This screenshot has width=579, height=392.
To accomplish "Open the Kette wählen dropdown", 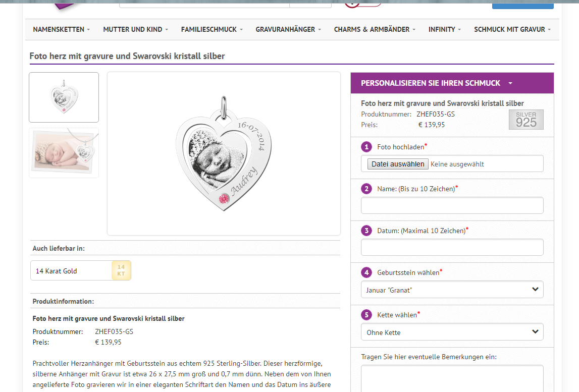I will (x=452, y=332).
